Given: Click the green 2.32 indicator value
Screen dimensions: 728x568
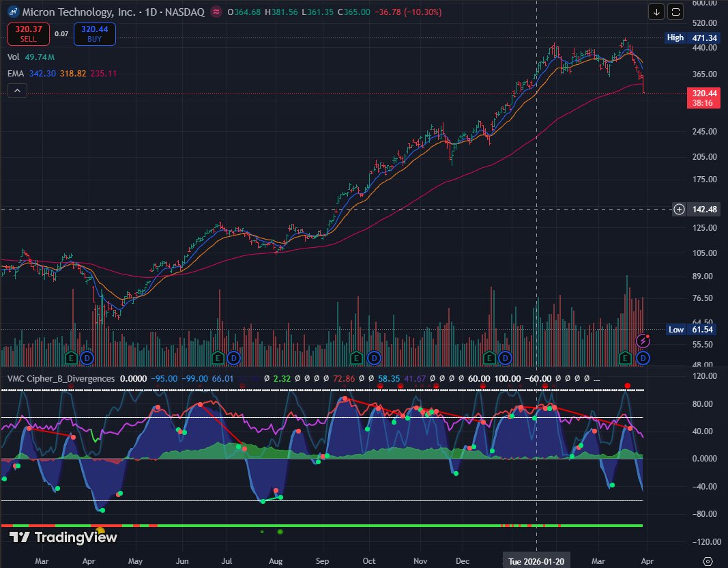Looking at the screenshot, I should coord(282,378).
